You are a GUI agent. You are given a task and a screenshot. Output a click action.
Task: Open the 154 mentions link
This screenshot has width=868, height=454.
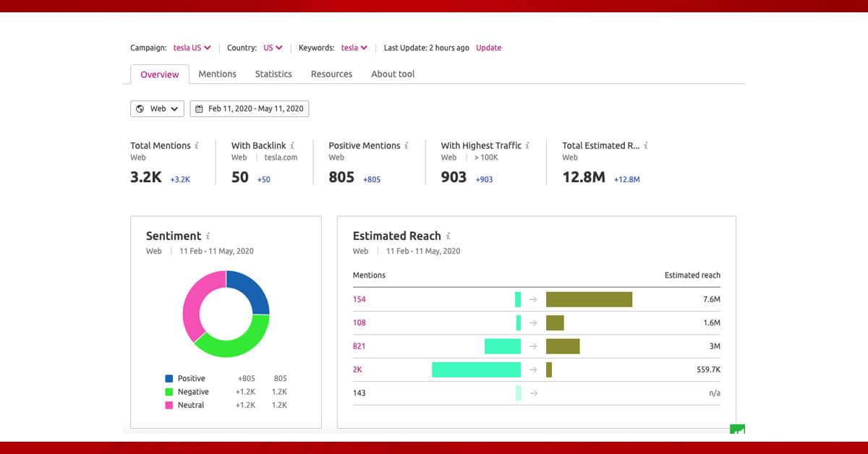(359, 299)
